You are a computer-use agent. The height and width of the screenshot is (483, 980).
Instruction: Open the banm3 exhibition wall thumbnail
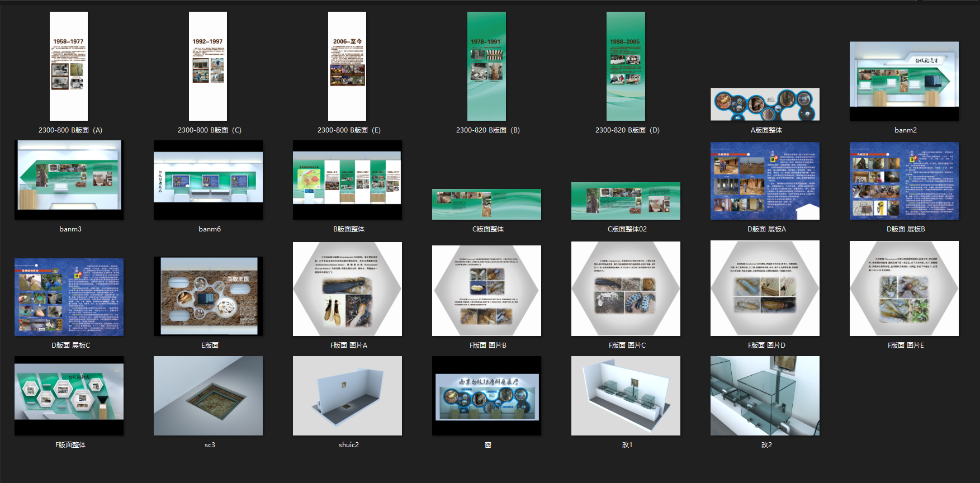pos(69,179)
